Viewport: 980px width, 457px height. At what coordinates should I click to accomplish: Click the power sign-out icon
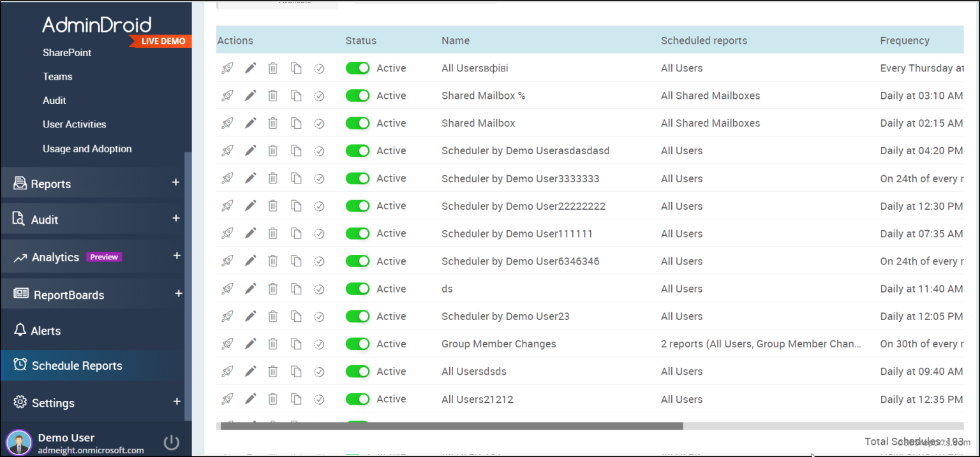click(x=170, y=442)
